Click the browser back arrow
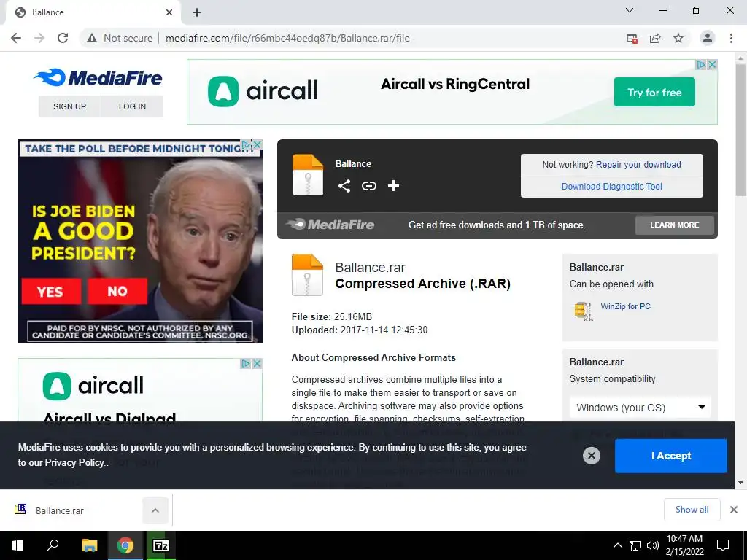747x560 pixels. [x=16, y=38]
